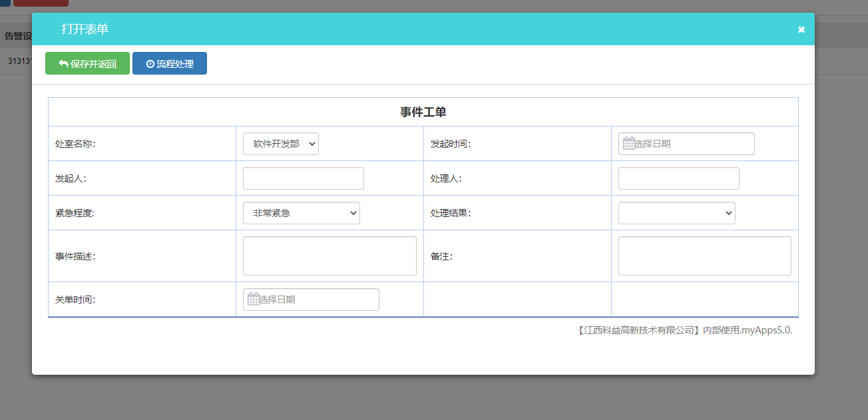868x420 pixels.
Task: Click the 处理结果 label
Action: click(451, 213)
